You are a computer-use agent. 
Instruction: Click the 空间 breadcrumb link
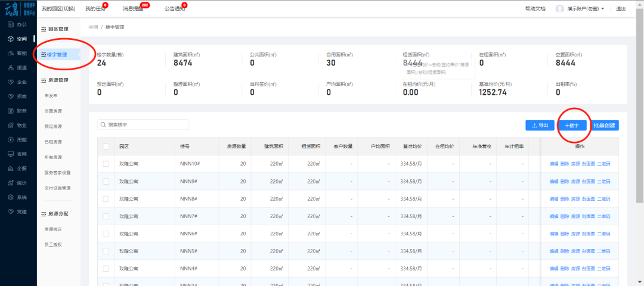[93, 27]
